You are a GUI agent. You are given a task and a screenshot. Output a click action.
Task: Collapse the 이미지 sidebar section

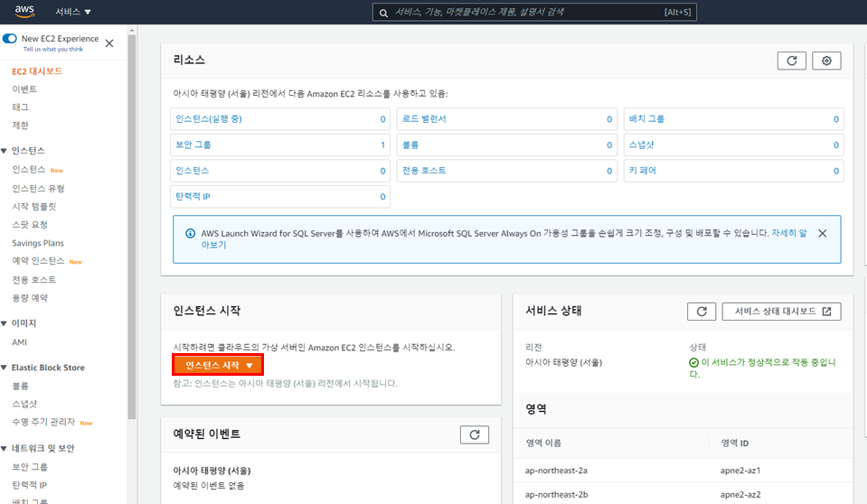coord(4,323)
